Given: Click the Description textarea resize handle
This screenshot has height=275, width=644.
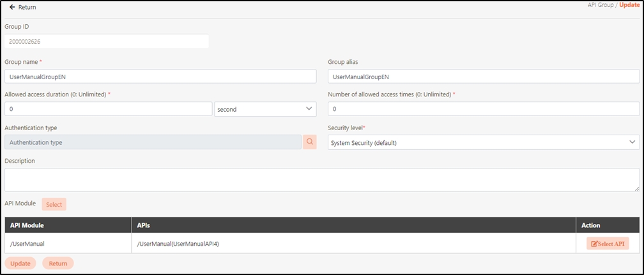Looking at the screenshot, I should (637, 189).
